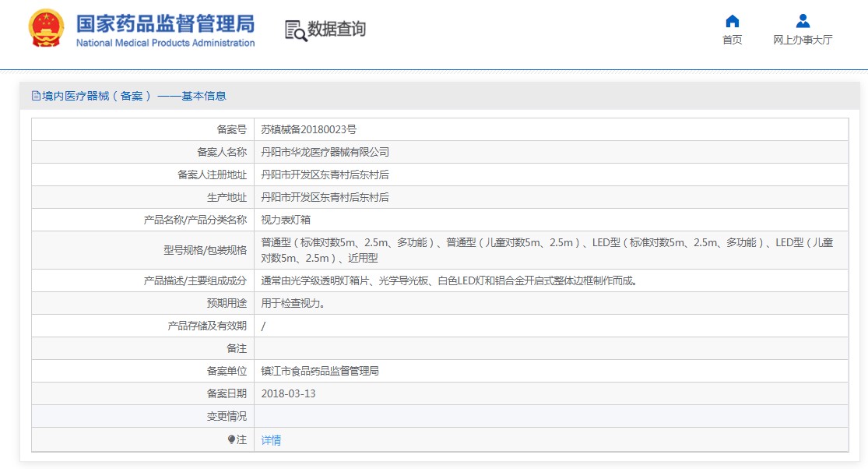Click the 预期用途 label
Screen dimensions: 868x469
227,303
